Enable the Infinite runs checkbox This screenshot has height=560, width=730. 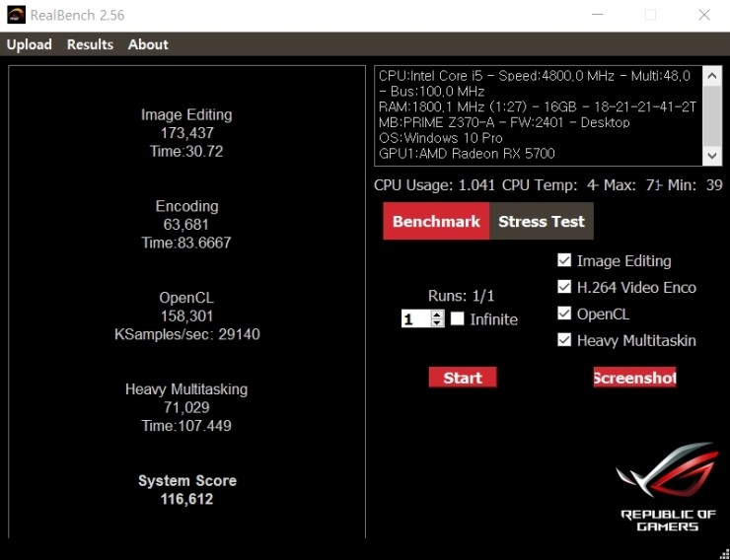pos(457,318)
